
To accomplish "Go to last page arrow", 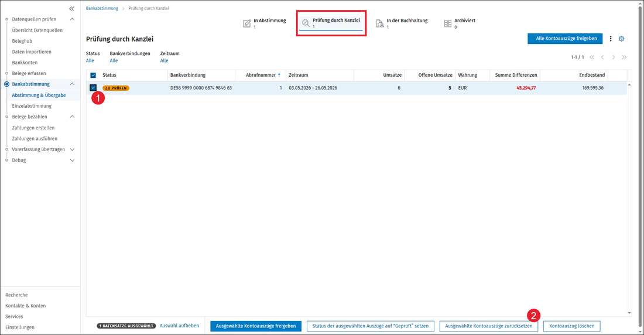I will pyautogui.click(x=624, y=57).
